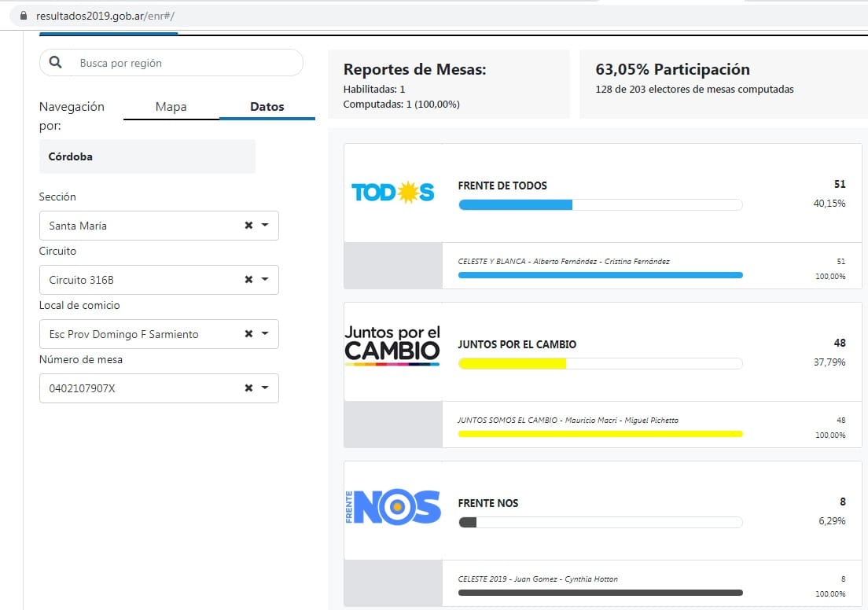Click 'Computadas: 1 (100,00%)' text
The image size is (868, 610).
[401, 104]
